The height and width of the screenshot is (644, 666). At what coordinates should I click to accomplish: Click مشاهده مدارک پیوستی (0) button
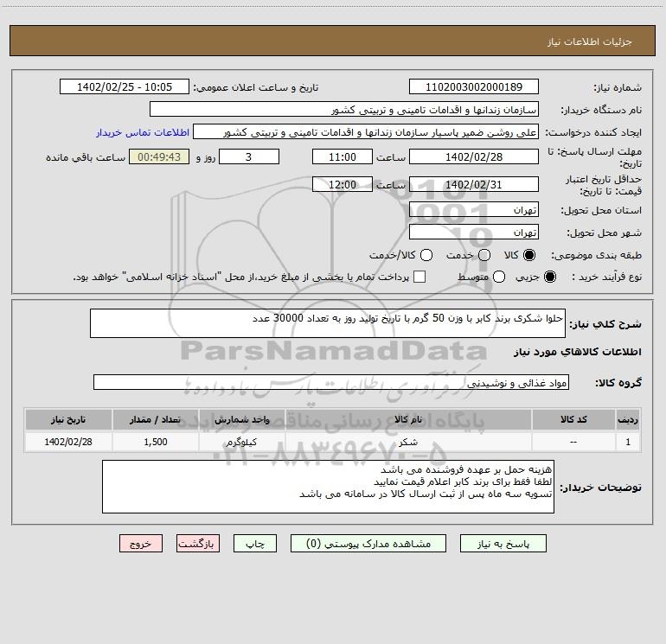pos(368,544)
